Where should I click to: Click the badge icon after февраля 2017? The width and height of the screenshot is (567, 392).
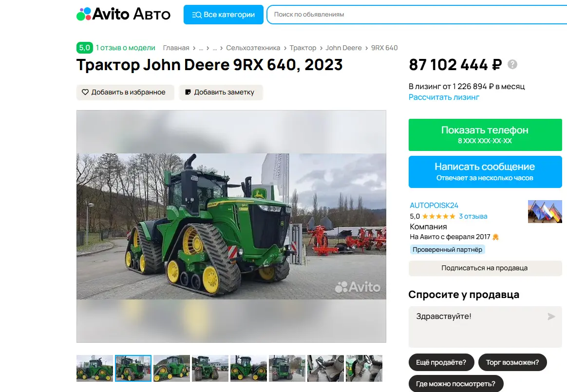click(495, 237)
